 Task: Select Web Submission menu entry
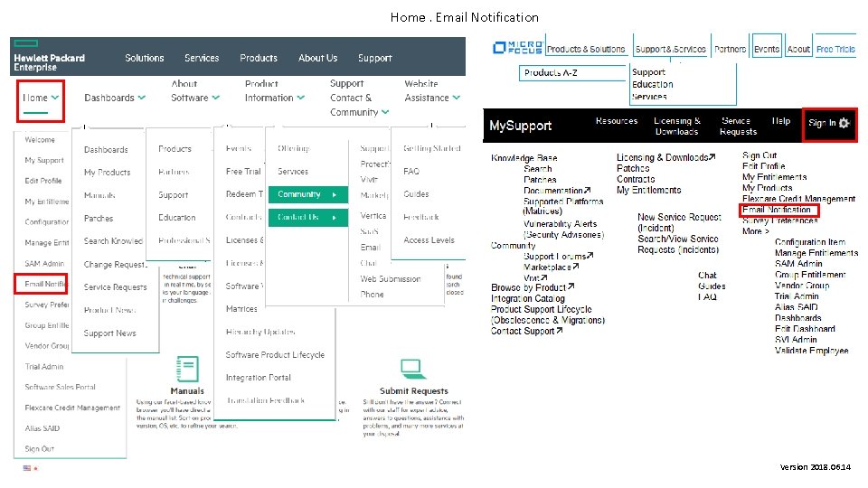(x=391, y=279)
